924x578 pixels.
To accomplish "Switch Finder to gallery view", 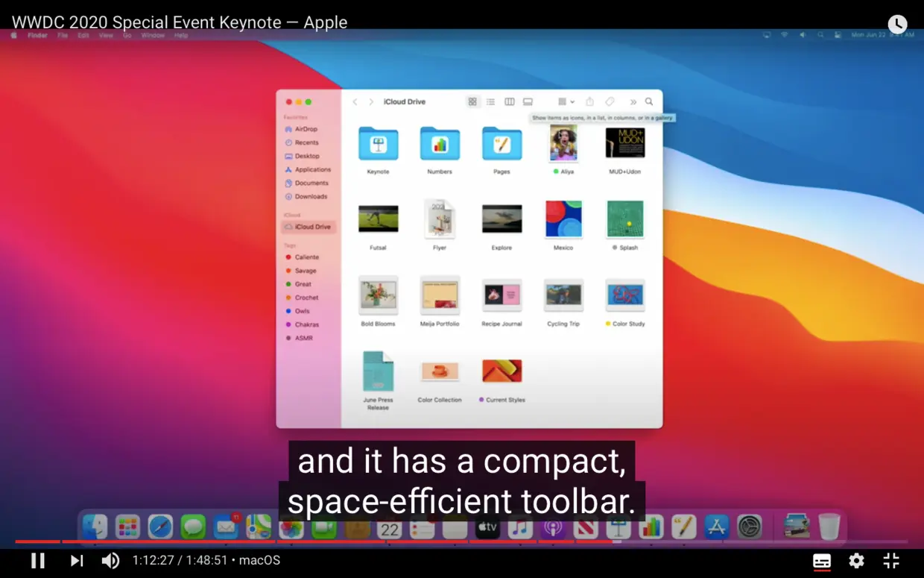I will point(528,102).
